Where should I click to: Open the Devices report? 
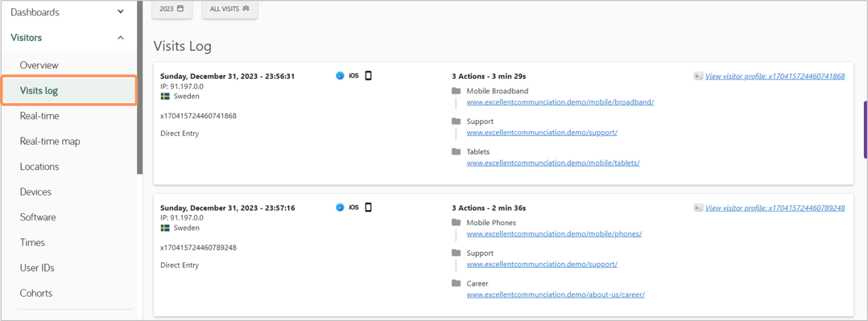[x=35, y=192]
